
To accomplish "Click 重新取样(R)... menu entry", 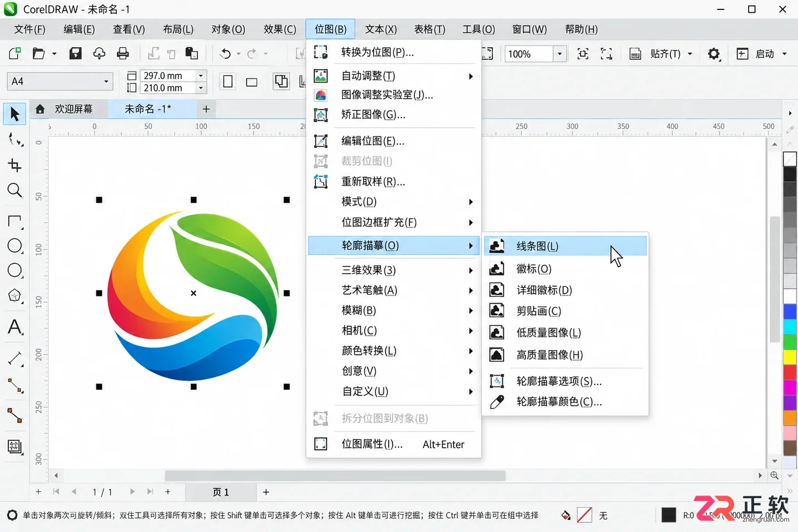I will (x=393, y=182).
